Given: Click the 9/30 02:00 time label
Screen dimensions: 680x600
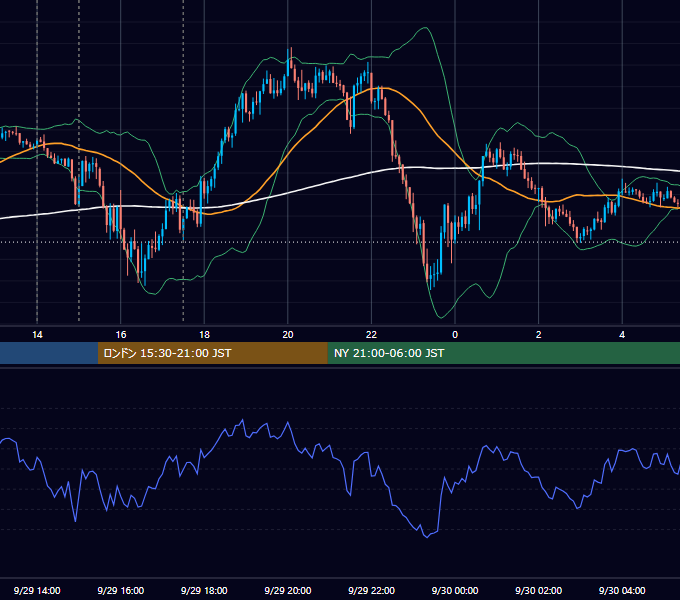Looking at the screenshot, I should coord(538,590).
